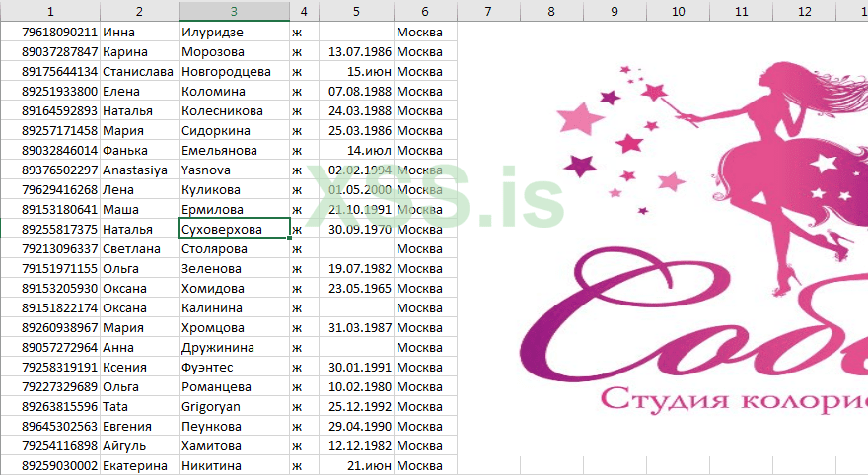The image size is (868, 475).
Task: Select column header 12
Action: click(804, 11)
